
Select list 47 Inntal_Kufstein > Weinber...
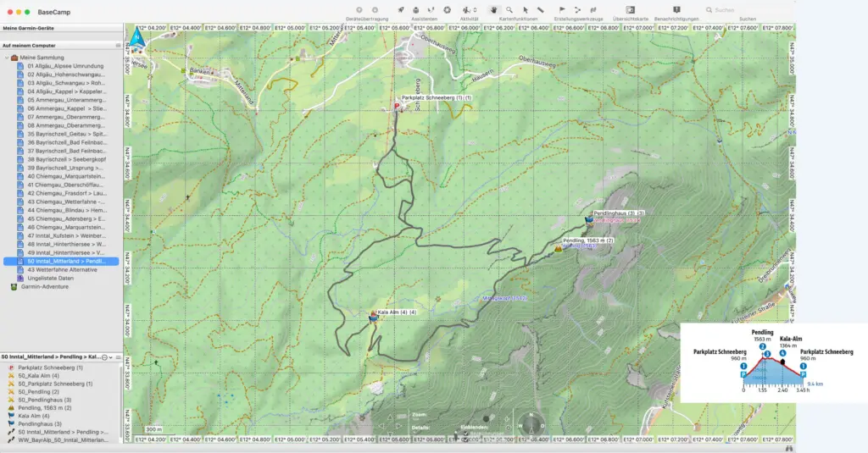(x=65, y=235)
